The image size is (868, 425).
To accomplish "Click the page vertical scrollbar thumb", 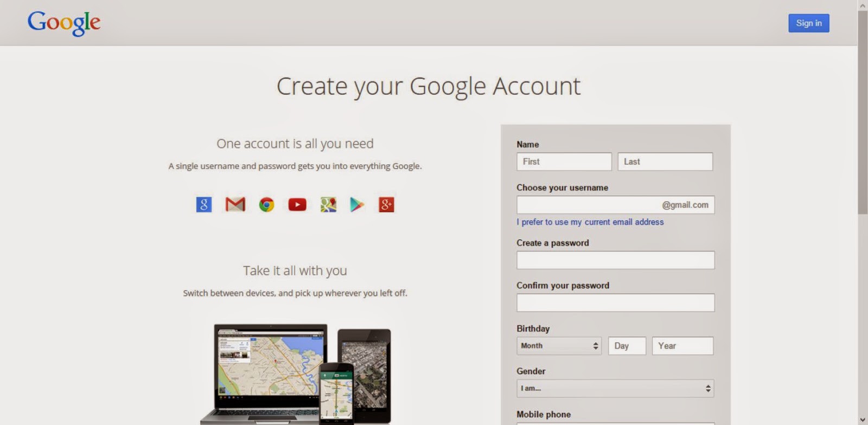I will click(x=863, y=113).
